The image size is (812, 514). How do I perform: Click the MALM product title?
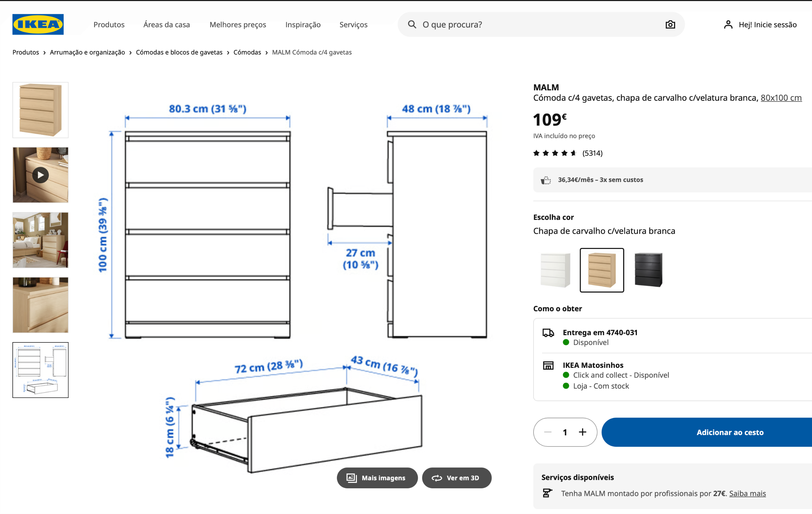pyautogui.click(x=546, y=87)
